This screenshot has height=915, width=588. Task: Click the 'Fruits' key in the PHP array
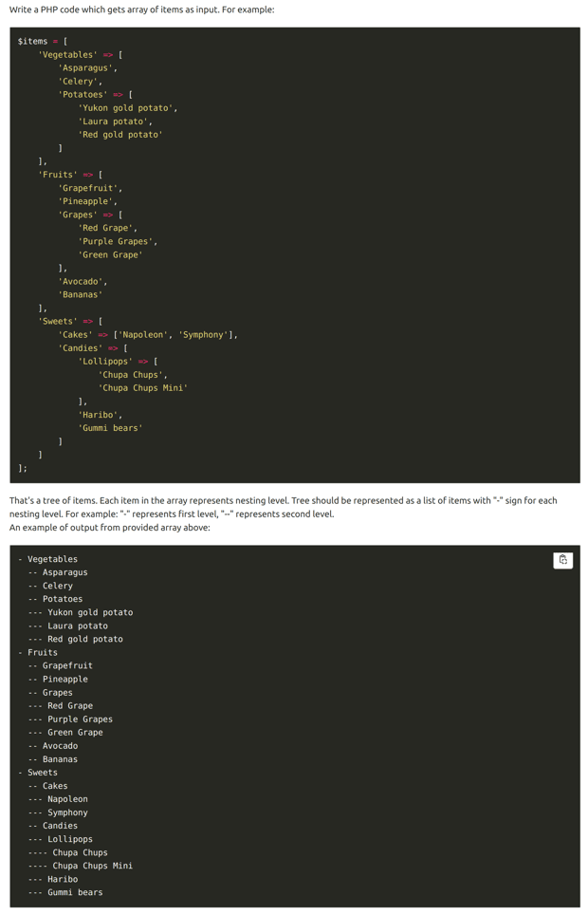(x=58, y=175)
